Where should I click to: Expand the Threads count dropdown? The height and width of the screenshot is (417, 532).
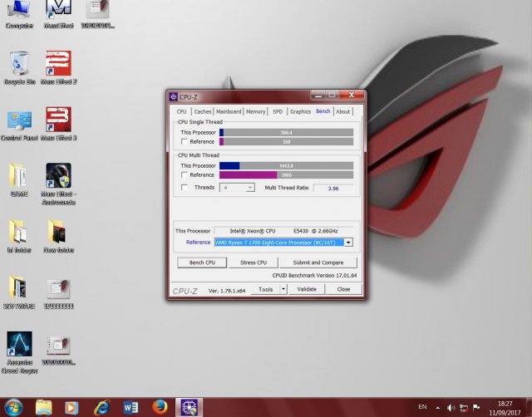click(x=249, y=188)
